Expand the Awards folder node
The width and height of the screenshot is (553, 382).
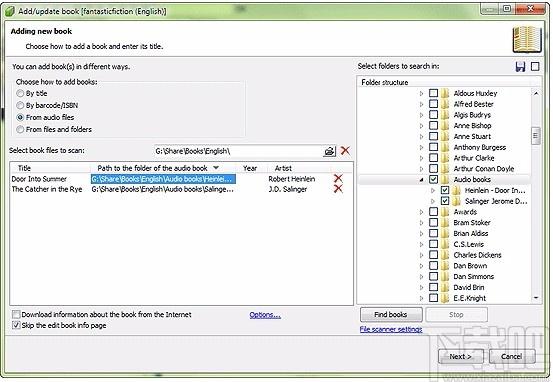click(x=421, y=212)
